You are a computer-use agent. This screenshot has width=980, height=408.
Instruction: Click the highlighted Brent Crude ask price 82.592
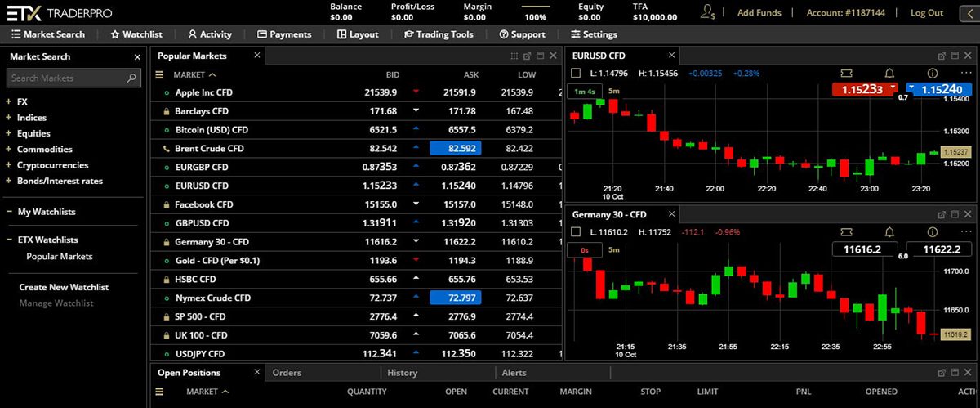click(455, 148)
